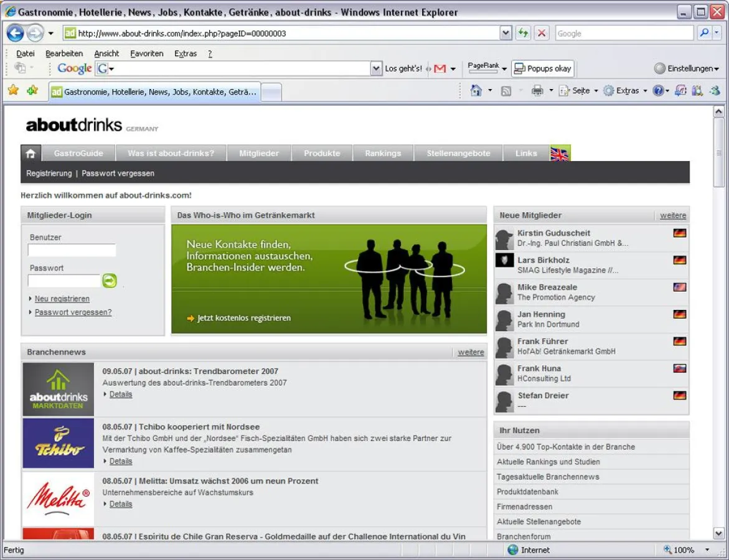Submit login with green arrow button

tap(110, 281)
